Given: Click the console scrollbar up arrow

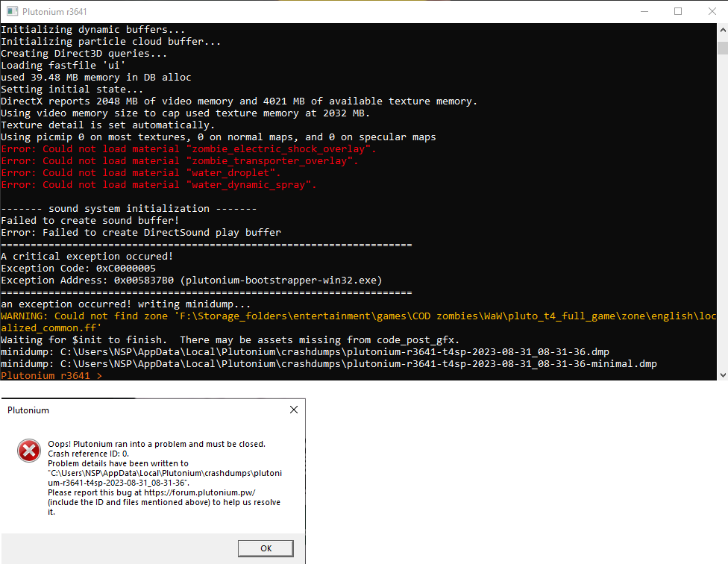Looking at the screenshot, I should click(x=723, y=30).
